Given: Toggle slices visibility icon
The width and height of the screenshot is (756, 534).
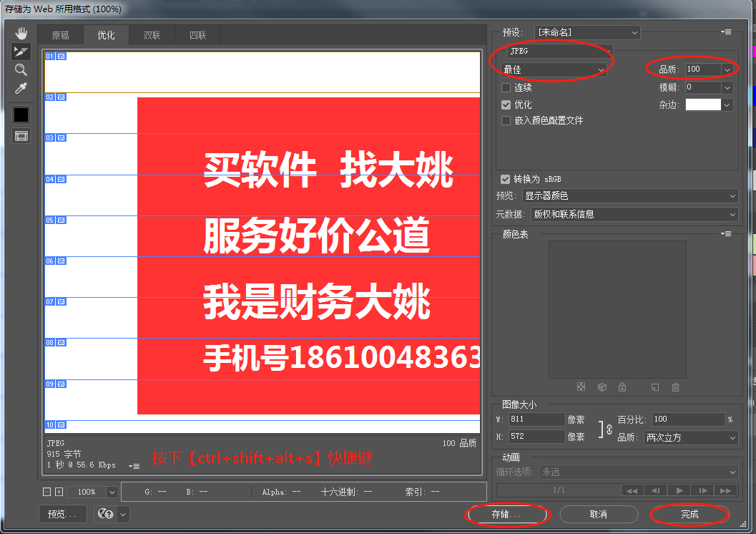Looking at the screenshot, I should [21, 137].
